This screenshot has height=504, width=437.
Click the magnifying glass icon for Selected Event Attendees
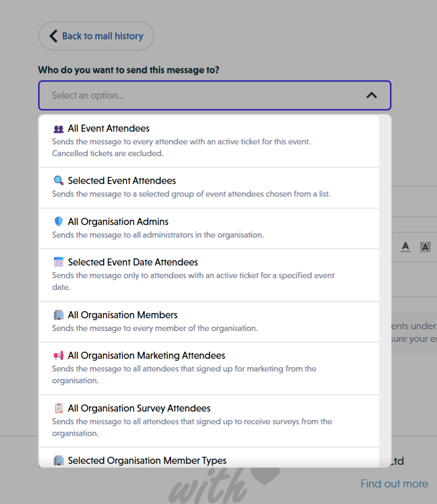click(58, 180)
